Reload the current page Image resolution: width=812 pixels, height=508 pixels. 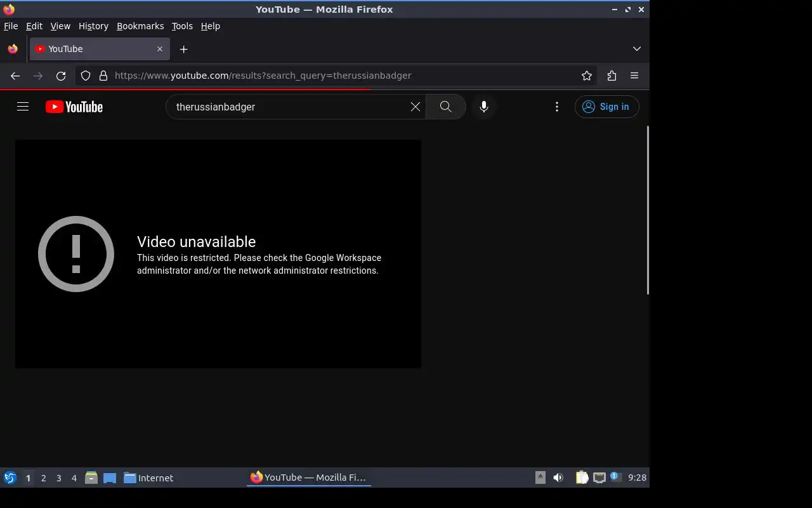coord(61,76)
